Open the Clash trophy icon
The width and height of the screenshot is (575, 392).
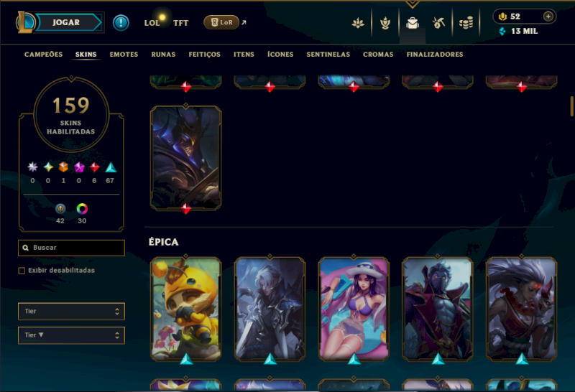[385, 23]
